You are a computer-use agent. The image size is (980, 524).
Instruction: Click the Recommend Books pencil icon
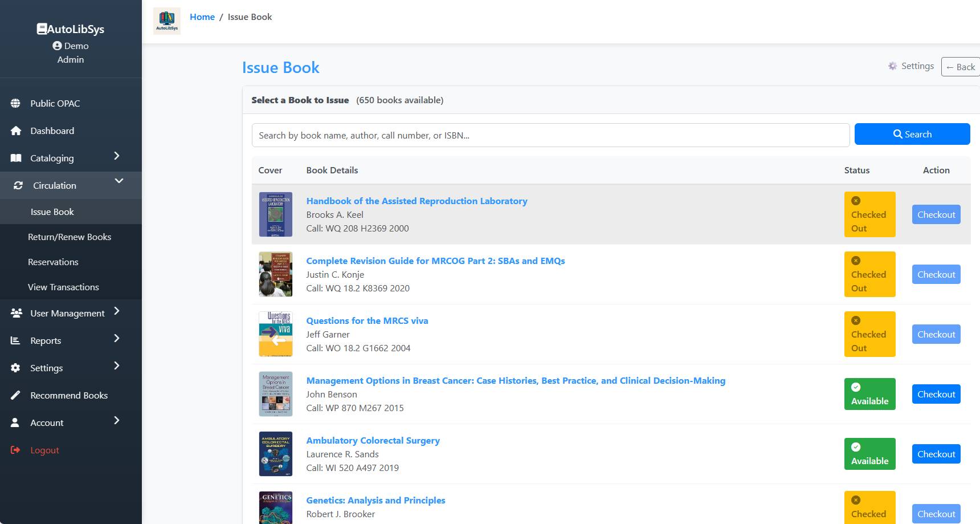coord(16,395)
